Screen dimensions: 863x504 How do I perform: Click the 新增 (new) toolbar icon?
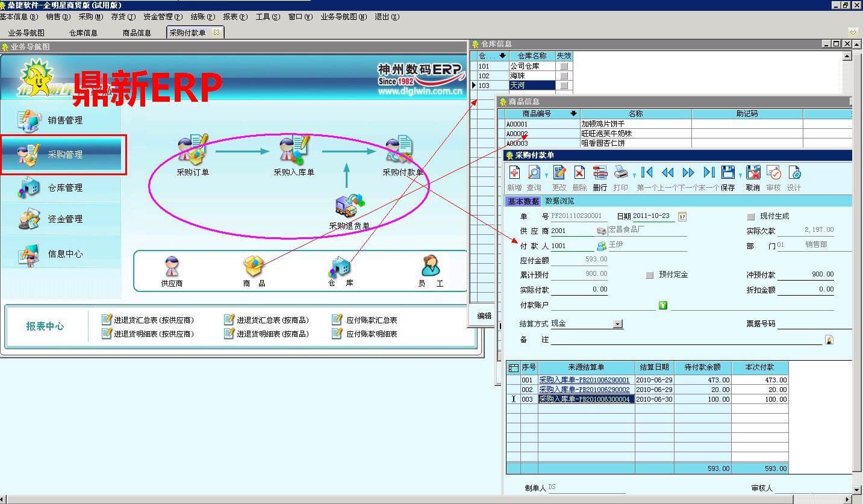(x=514, y=173)
